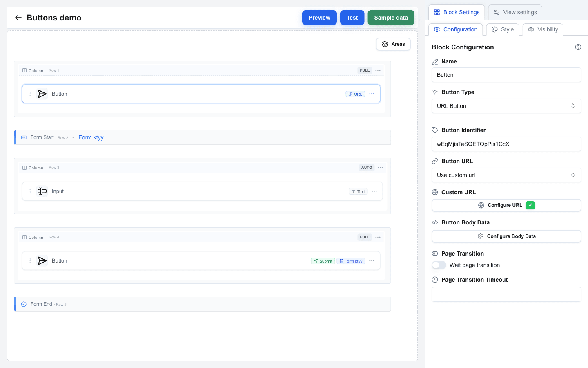This screenshot has height=368, width=588.
Task: Click the Button Identifier input field
Action: click(506, 144)
